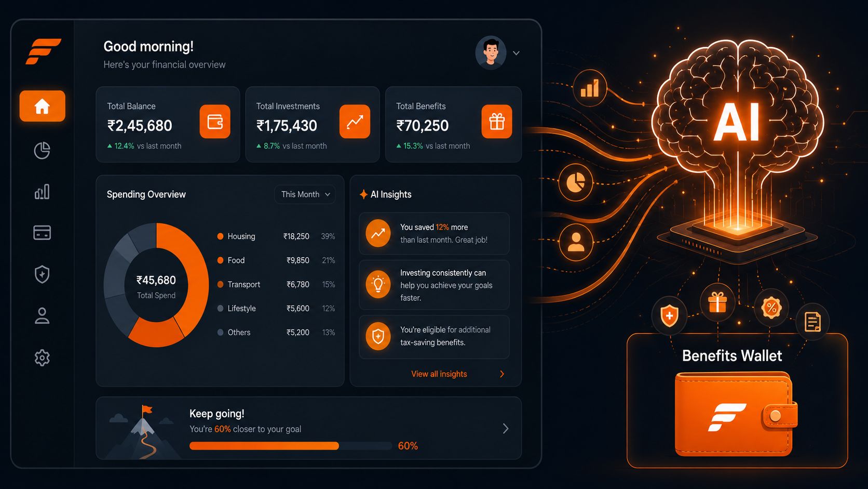Click the trend arrow icon on Total Investments
868x489 pixels.
tap(355, 122)
